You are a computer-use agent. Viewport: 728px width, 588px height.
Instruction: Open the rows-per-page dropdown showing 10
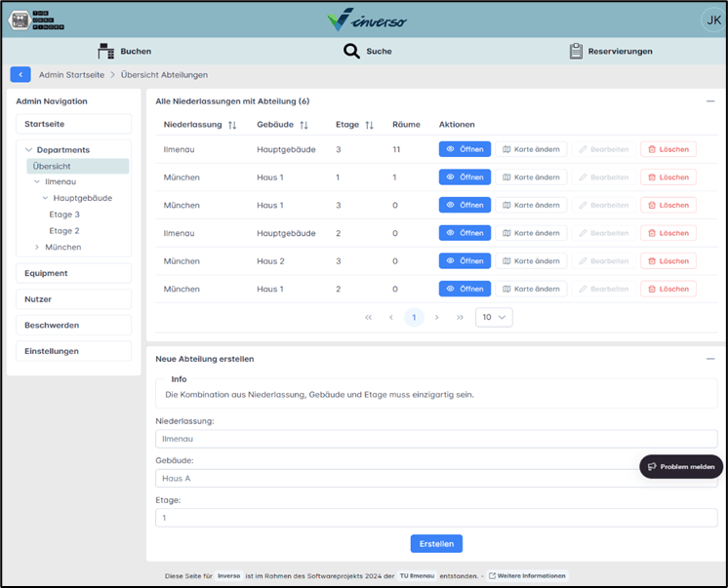click(494, 318)
